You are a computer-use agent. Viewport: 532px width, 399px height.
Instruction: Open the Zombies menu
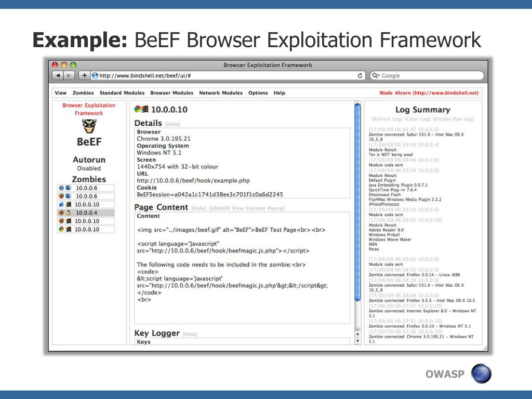click(x=83, y=92)
